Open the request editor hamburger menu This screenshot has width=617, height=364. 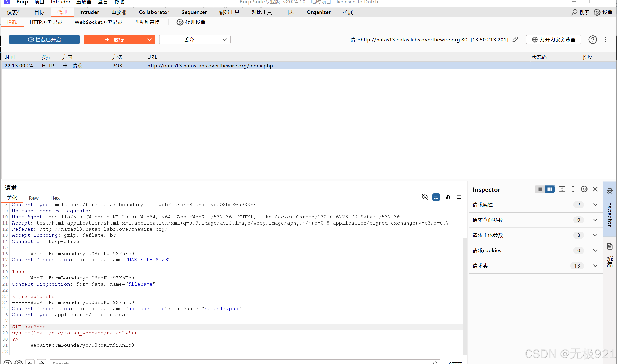tap(459, 197)
